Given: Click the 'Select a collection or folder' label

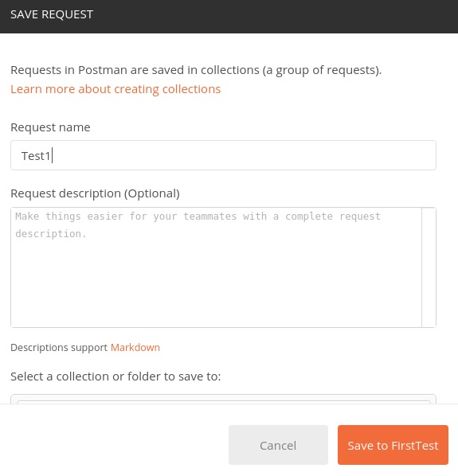Looking at the screenshot, I should [115, 377].
